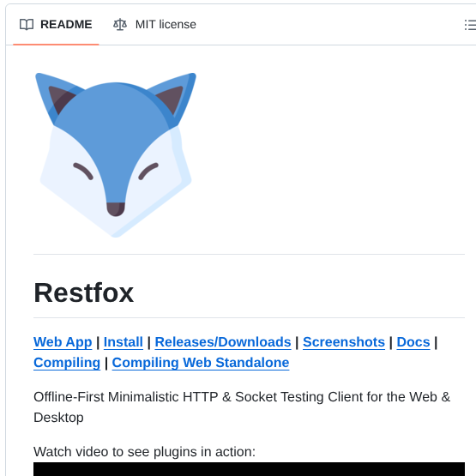The width and height of the screenshot is (476, 476).
Task: Click the README book icon
Action: click(27, 25)
